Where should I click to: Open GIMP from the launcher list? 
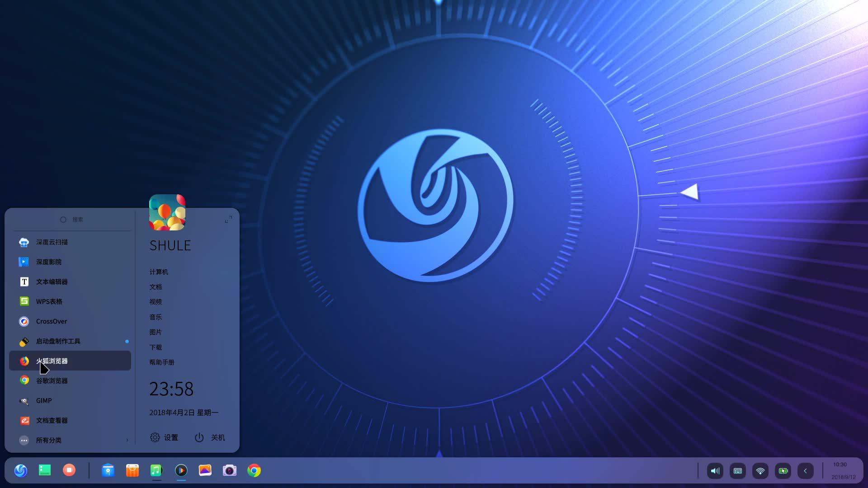(70, 400)
